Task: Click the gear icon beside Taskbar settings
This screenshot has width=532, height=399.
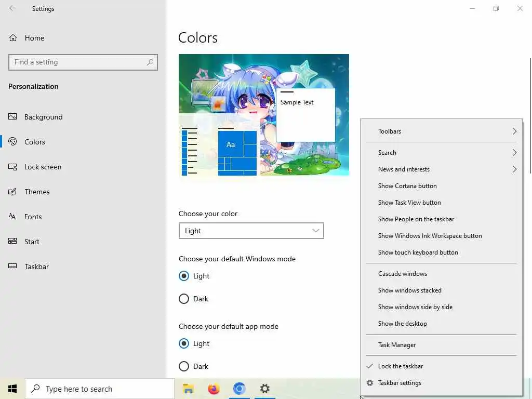Action: pos(370,383)
